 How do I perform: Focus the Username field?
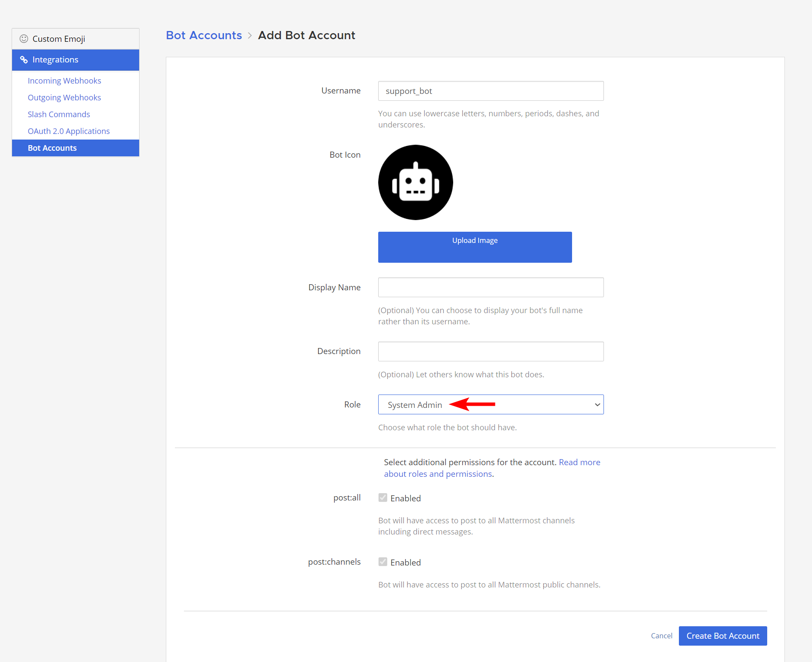[491, 91]
